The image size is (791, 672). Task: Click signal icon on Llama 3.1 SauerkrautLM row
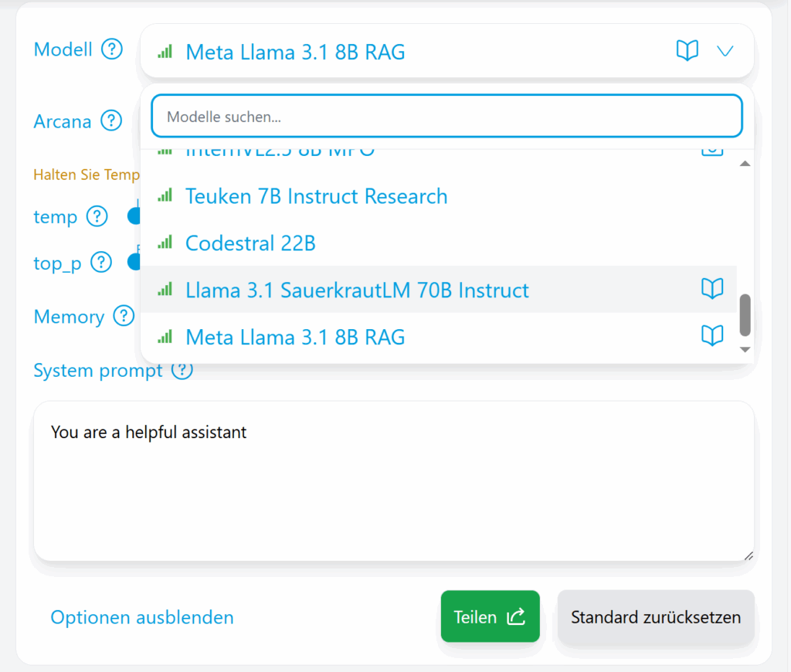click(x=165, y=289)
